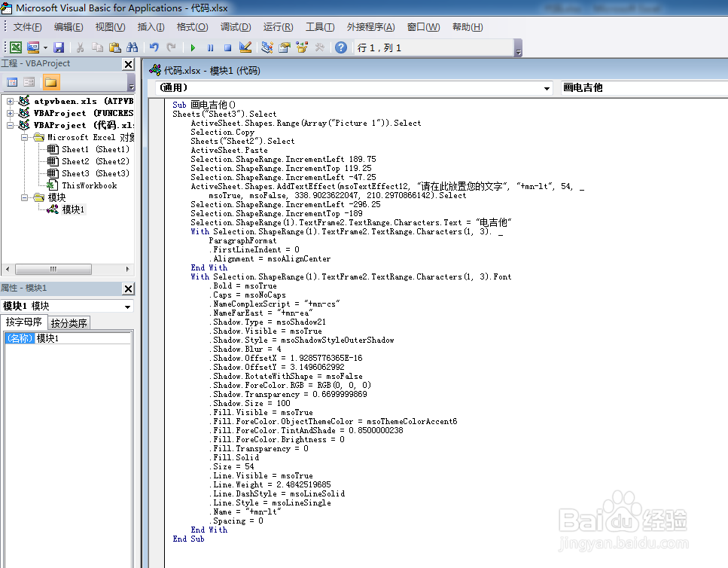Close the 属性 - 模块1 panel
This screenshot has width=728, height=568.
pos(128,289)
